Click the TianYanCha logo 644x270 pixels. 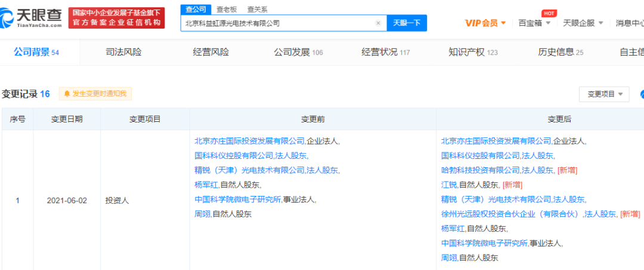[31, 18]
